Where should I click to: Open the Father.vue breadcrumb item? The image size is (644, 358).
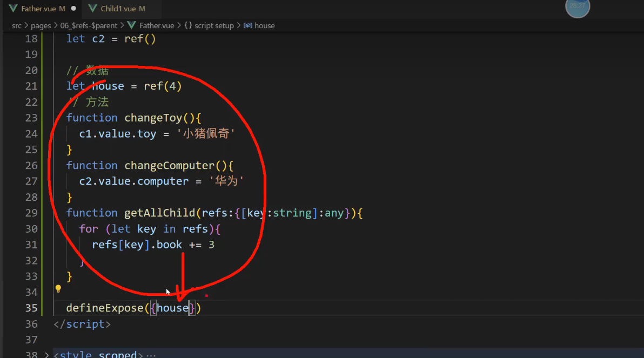coord(157,25)
